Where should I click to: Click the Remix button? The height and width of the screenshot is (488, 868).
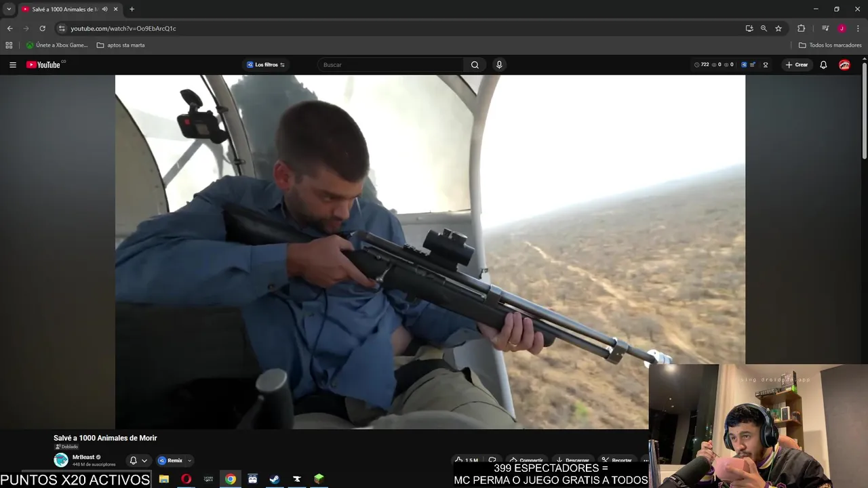[x=171, y=461]
